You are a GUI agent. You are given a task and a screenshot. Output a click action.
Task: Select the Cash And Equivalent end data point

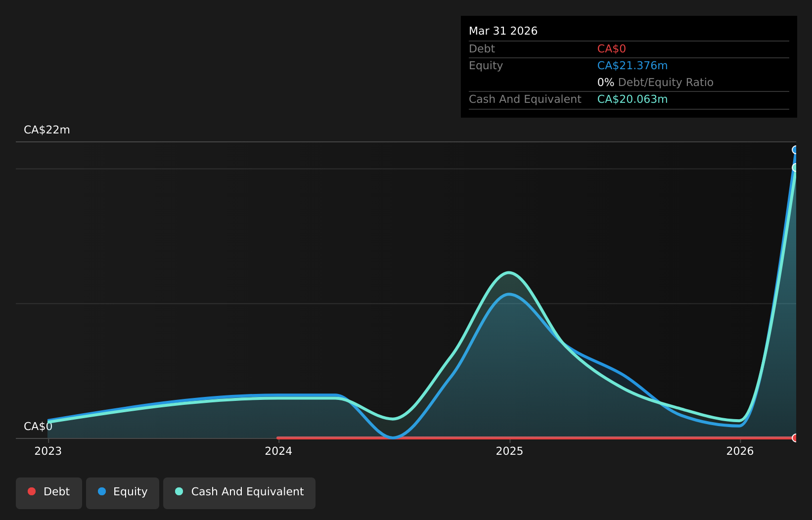[x=796, y=168]
